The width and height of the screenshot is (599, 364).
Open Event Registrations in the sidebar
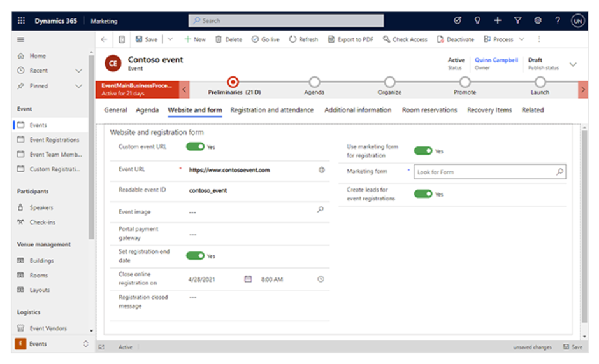coord(54,139)
